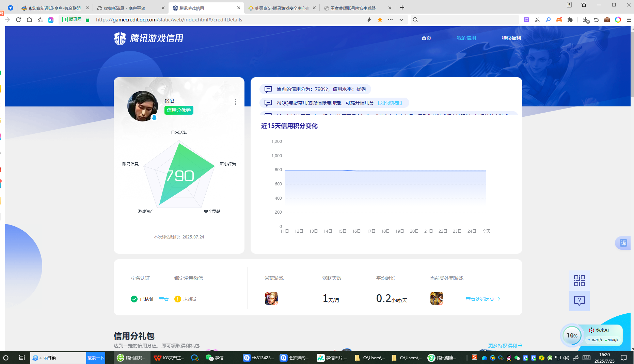The image size is (634, 364).
Task: Click the frequently played game icon
Action: point(271,298)
